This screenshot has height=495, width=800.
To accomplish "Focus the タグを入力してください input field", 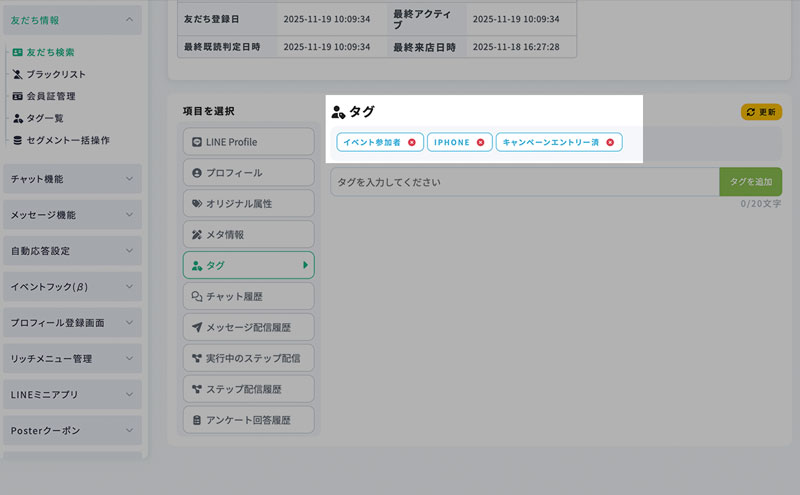I will tap(524, 182).
